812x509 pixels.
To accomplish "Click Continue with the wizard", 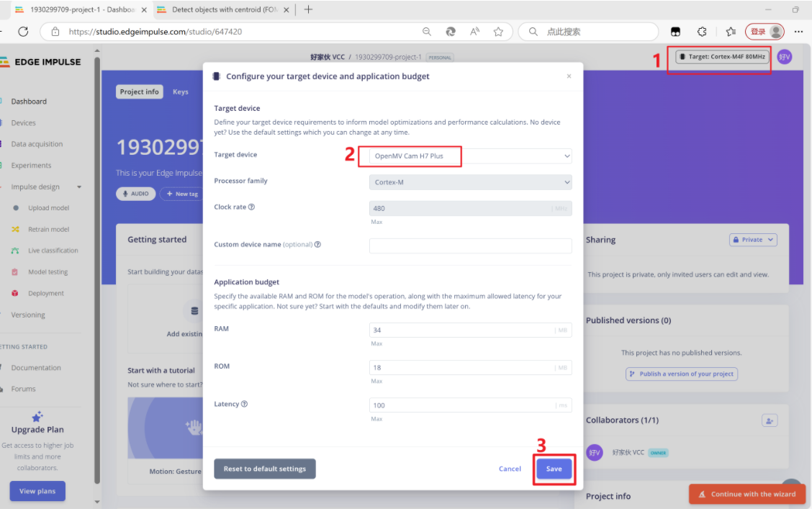I will (x=747, y=494).
